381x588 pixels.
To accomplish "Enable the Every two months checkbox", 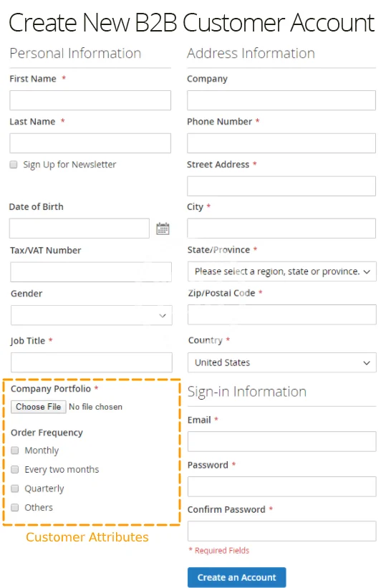I will coord(14,469).
